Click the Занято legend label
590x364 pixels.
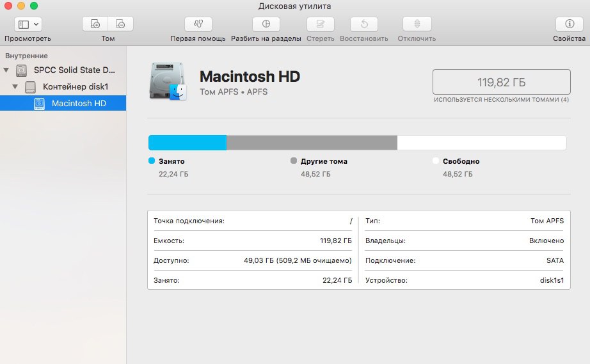click(171, 161)
